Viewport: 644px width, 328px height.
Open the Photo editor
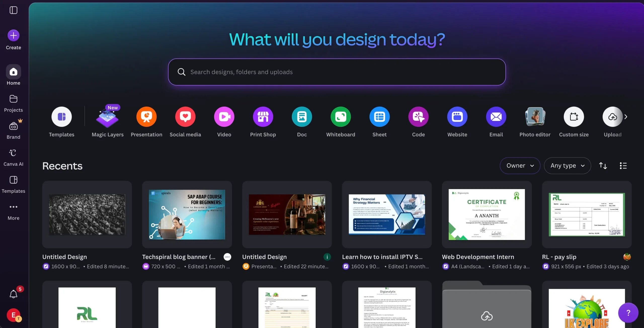pyautogui.click(x=535, y=122)
